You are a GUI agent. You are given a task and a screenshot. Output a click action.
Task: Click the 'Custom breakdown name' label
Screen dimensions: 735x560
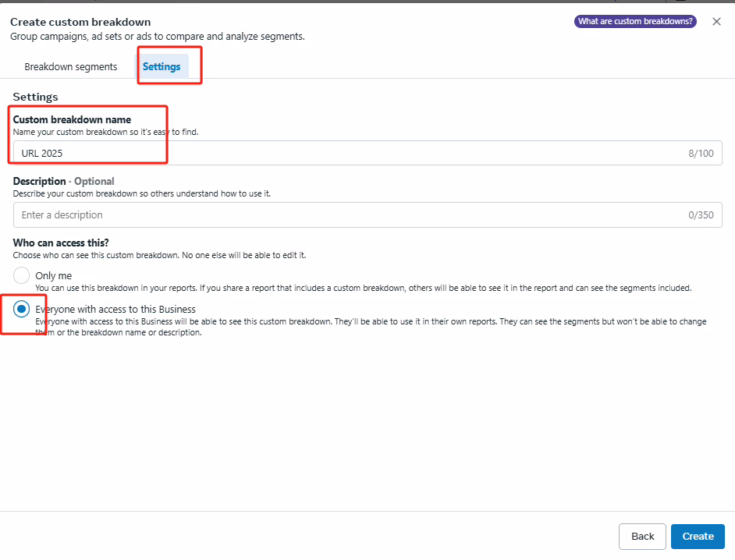coord(72,119)
